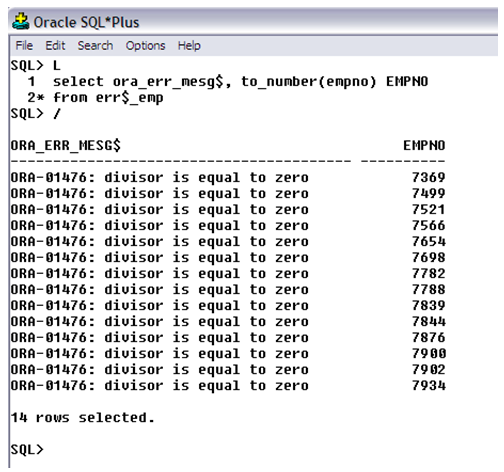The height and width of the screenshot is (472, 504).
Task: Click the 'SQL> /' run command line
Action: click(x=35, y=114)
